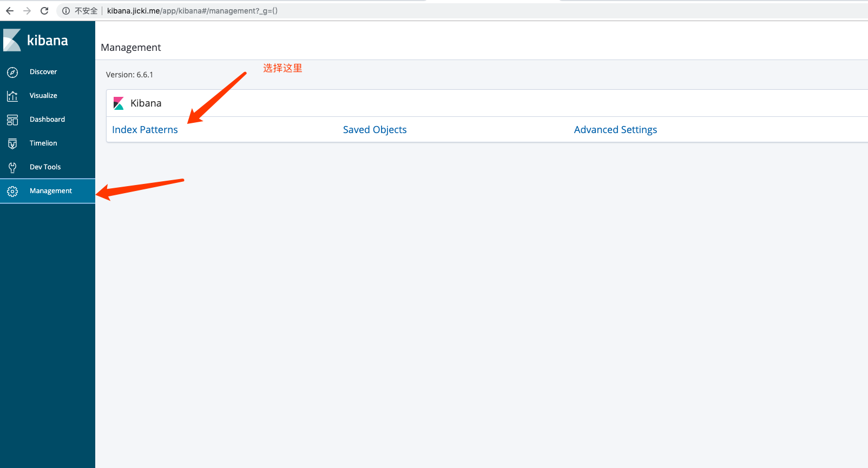Go back using the browser back arrow
This screenshot has width=868, height=468.
(10, 11)
